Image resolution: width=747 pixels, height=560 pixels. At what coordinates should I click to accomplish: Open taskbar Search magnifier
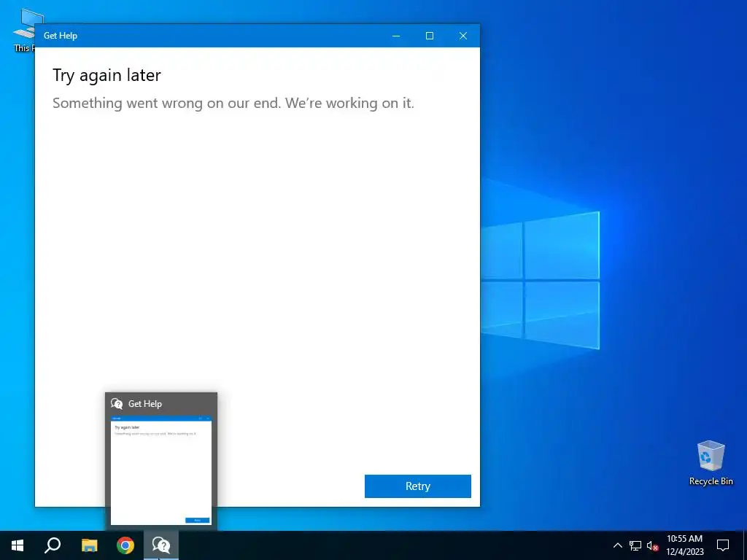coord(53,545)
